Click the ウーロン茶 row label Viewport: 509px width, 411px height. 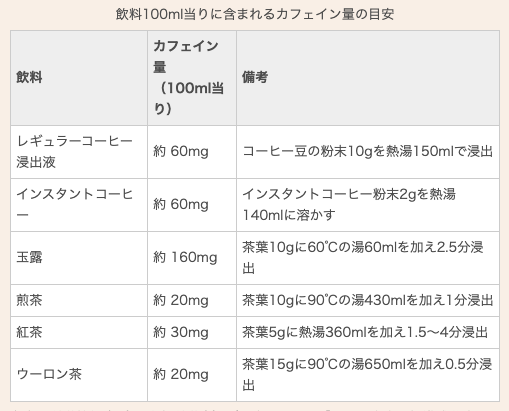[x=49, y=374]
